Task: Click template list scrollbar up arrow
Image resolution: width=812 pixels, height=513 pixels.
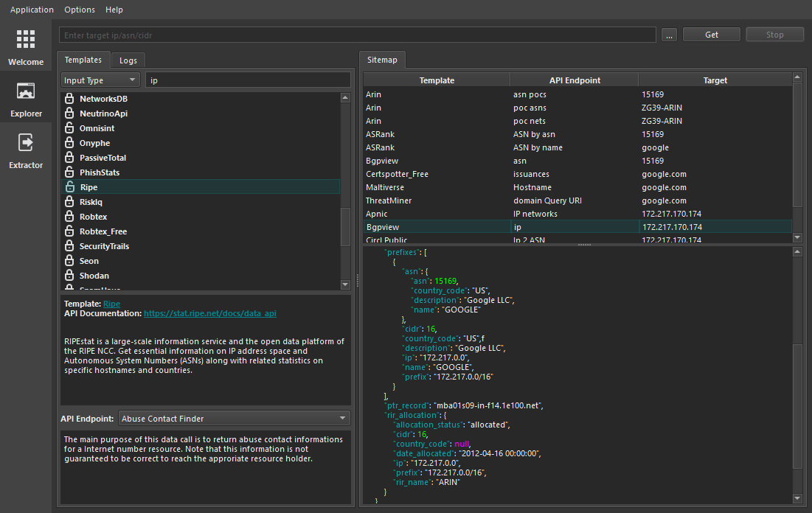Action: [x=345, y=97]
